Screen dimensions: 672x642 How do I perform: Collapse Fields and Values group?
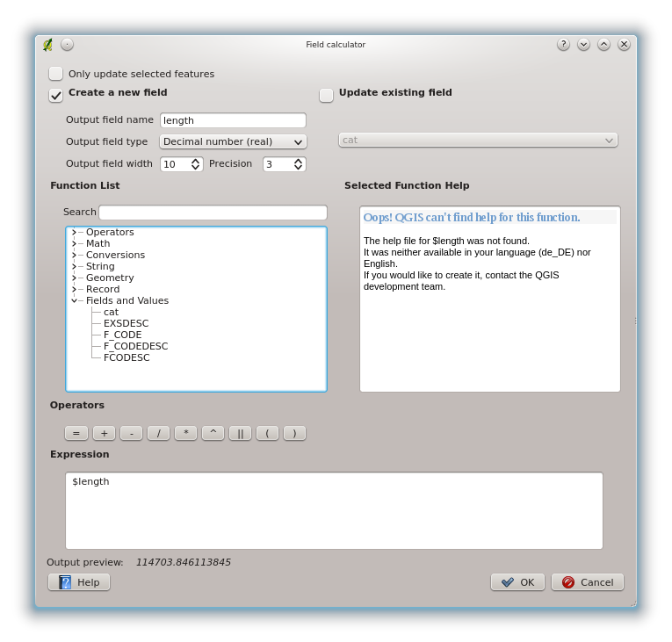74,300
